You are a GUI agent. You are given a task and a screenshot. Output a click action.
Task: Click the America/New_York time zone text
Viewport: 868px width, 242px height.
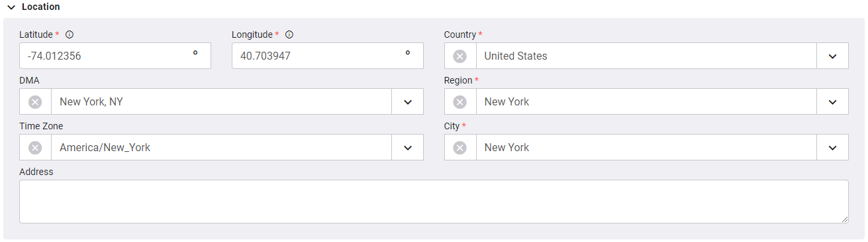point(105,148)
